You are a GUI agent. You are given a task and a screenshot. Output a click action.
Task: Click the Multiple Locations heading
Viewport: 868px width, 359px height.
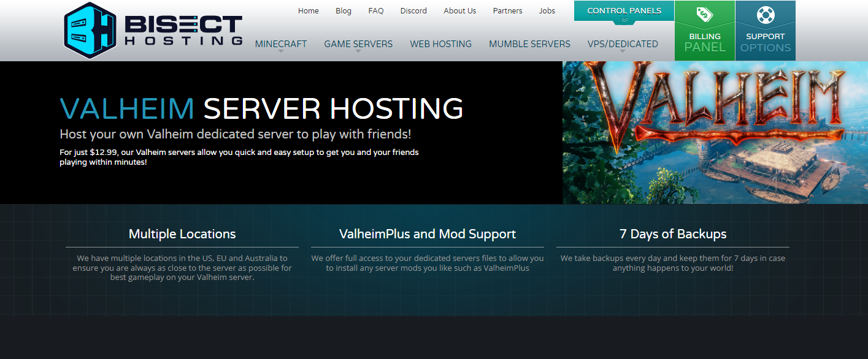(x=182, y=234)
